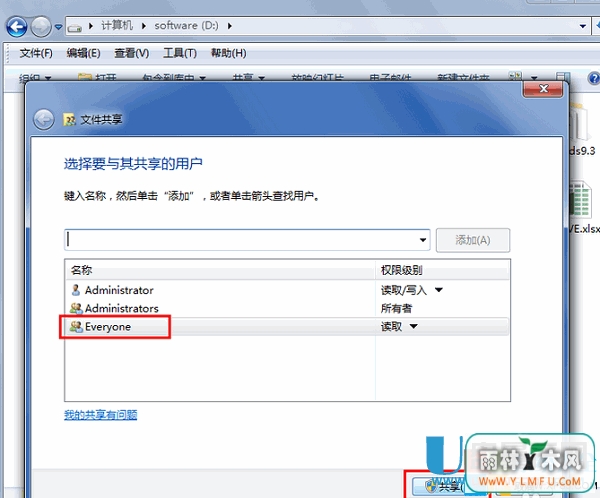
Task: Open the 工具(T) menu
Action: tap(180, 53)
